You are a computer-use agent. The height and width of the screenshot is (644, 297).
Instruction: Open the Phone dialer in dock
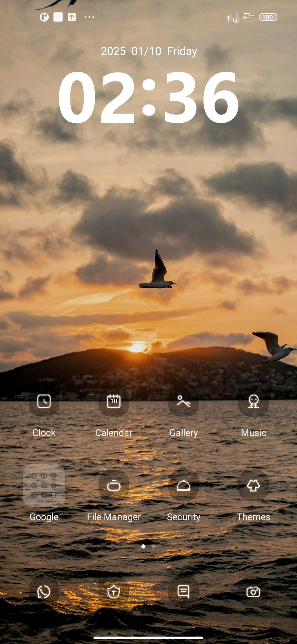44,592
